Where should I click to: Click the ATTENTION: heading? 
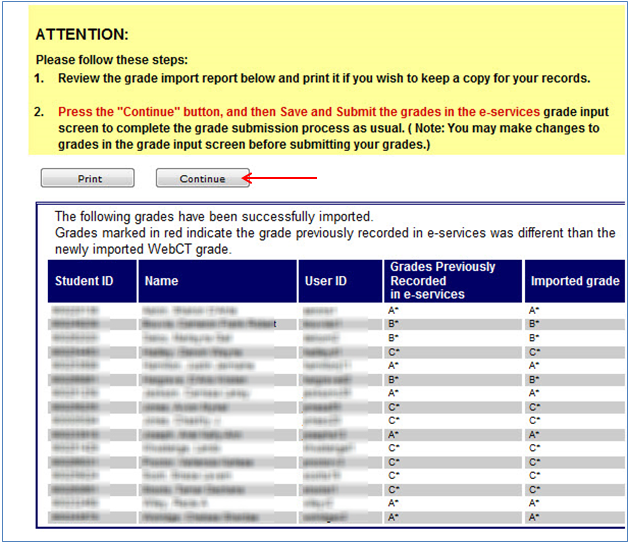[82, 35]
